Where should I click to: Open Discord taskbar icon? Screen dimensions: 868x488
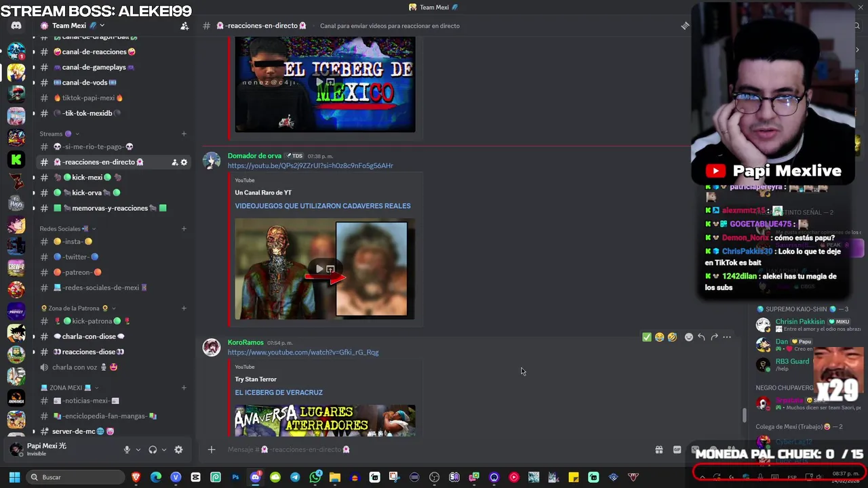click(255, 477)
